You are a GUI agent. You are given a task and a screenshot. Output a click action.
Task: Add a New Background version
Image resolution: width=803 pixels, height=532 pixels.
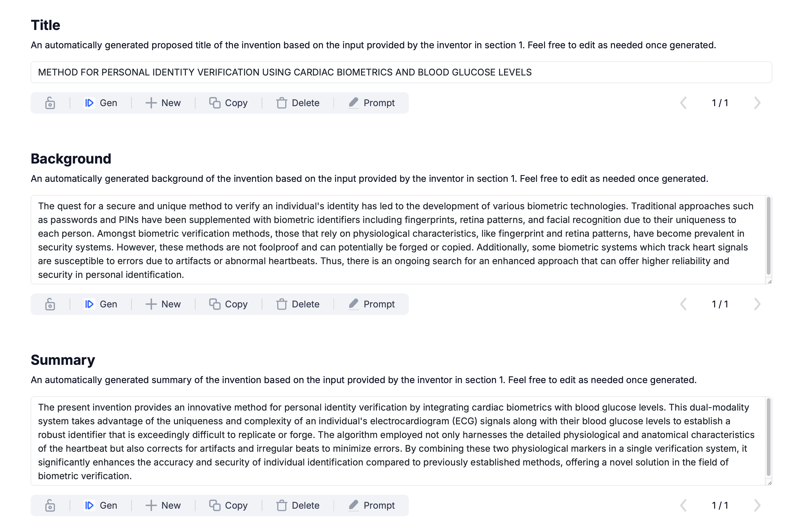pos(163,304)
